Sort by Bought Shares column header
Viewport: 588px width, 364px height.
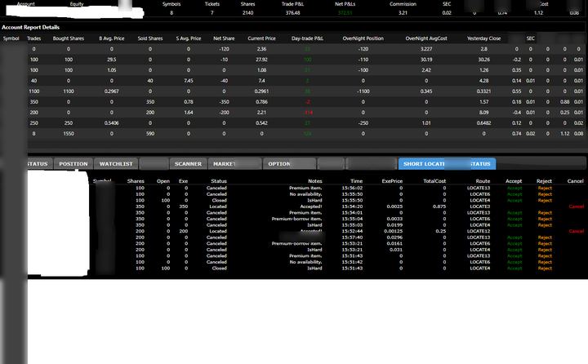(x=69, y=38)
